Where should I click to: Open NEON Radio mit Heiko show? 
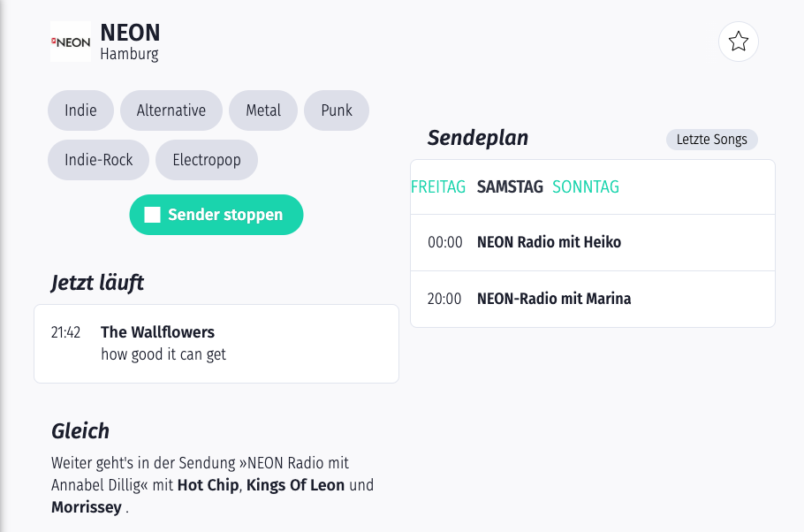click(549, 242)
